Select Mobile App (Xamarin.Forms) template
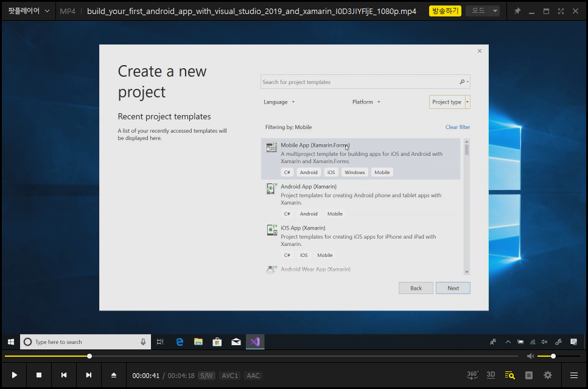The height and width of the screenshot is (389, 588). click(361, 159)
